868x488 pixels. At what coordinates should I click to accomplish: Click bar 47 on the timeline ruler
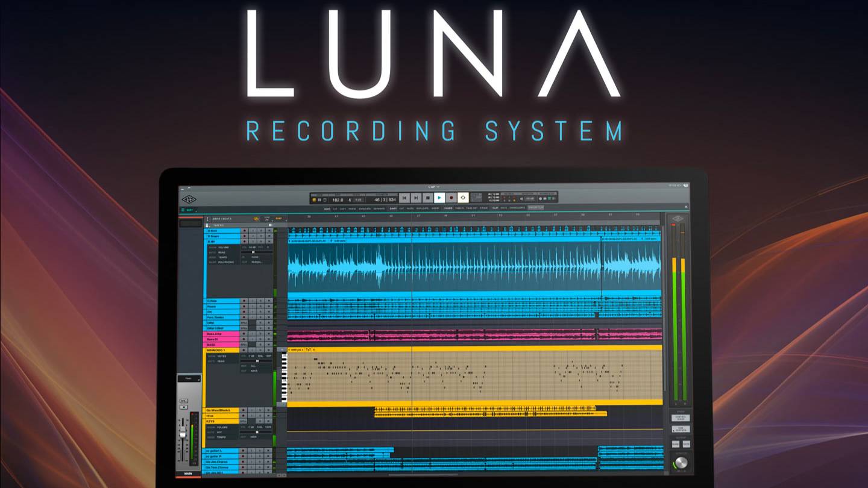[418, 216]
